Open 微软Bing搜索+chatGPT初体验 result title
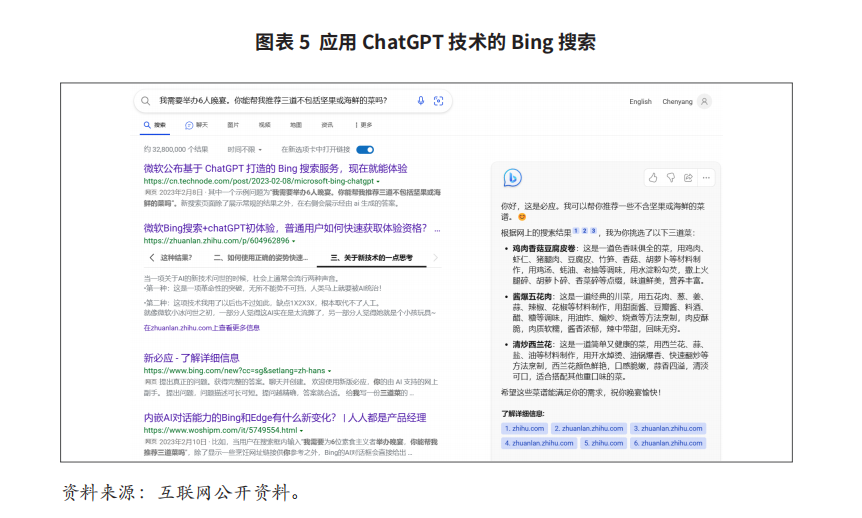Screen dimensions: 862x518 tap(285, 228)
